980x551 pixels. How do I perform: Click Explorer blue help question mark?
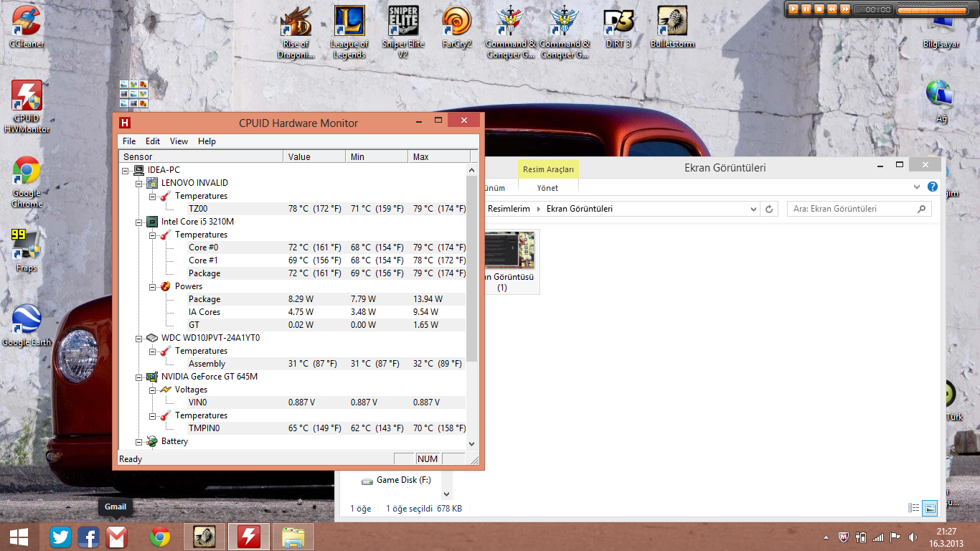tap(932, 187)
